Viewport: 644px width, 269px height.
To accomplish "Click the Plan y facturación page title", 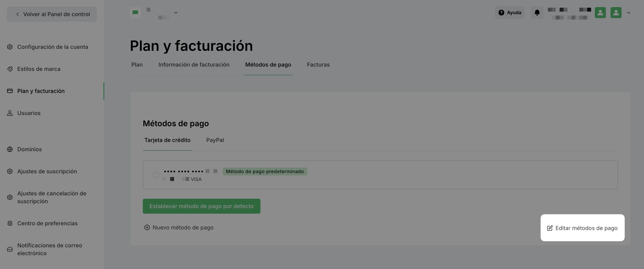I will tap(191, 46).
